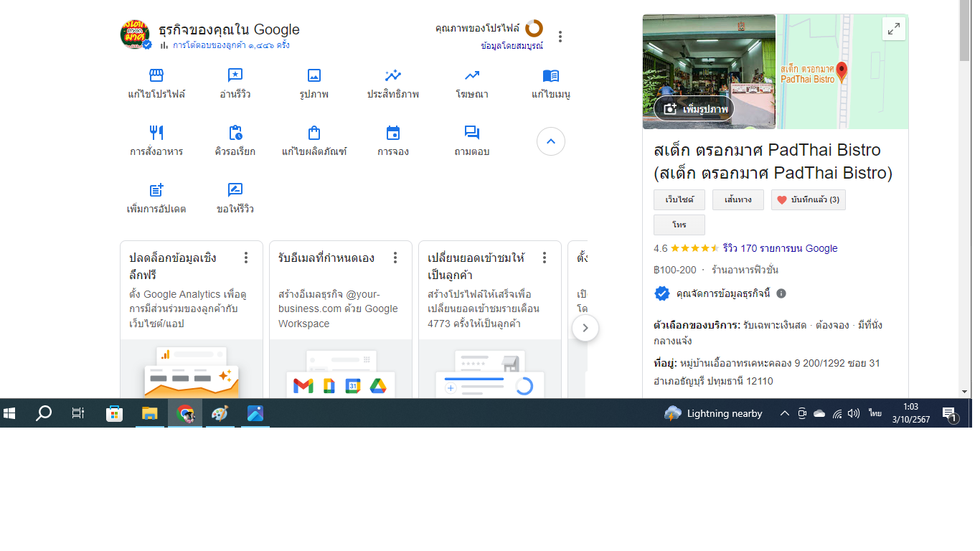
Task: Open Google Chrome from the taskbar
Action: pos(185,414)
